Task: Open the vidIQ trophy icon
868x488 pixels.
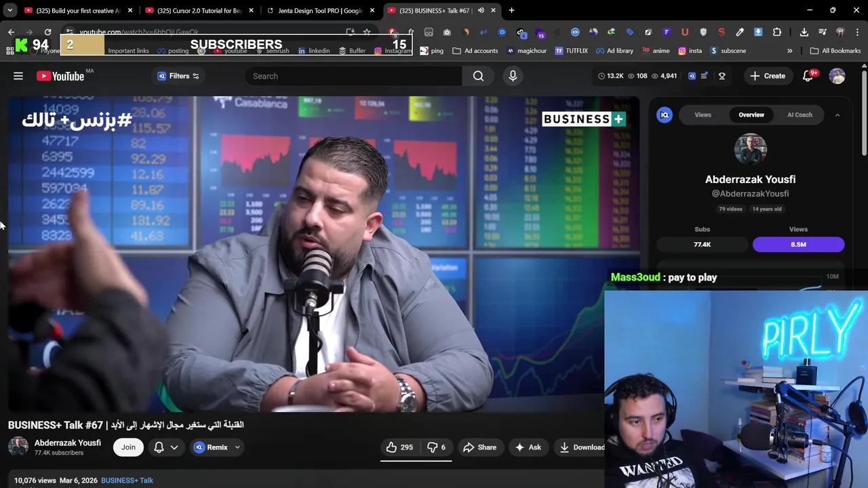Action: tap(722, 76)
